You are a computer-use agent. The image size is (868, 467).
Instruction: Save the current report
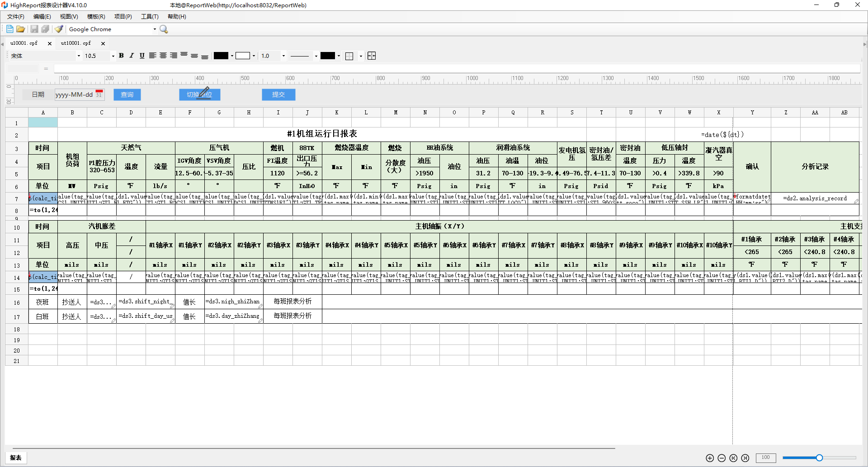pos(34,29)
